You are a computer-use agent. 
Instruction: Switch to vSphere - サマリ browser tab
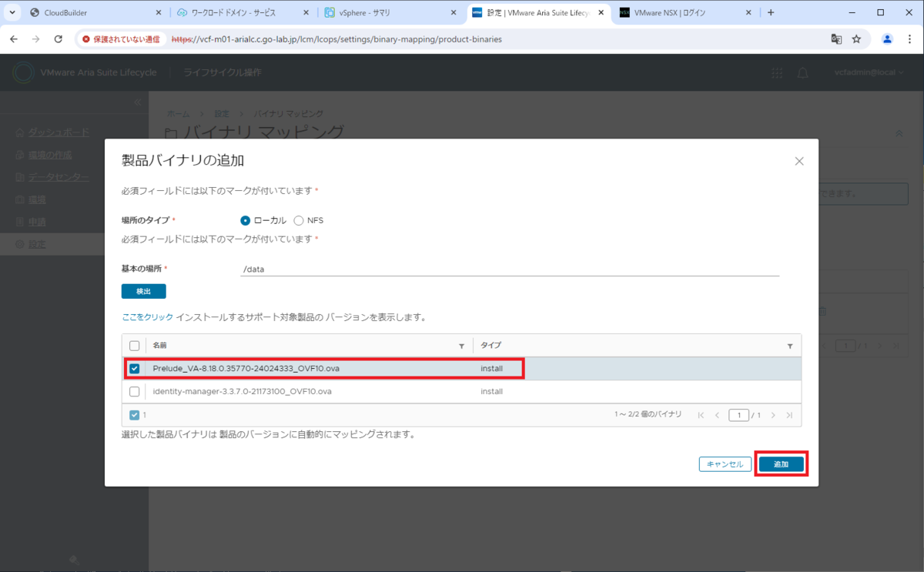390,13
